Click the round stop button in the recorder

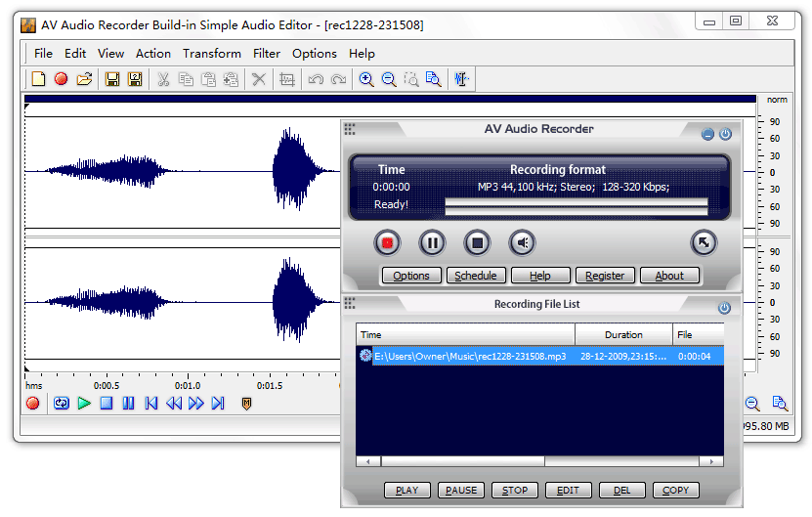click(476, 242)
